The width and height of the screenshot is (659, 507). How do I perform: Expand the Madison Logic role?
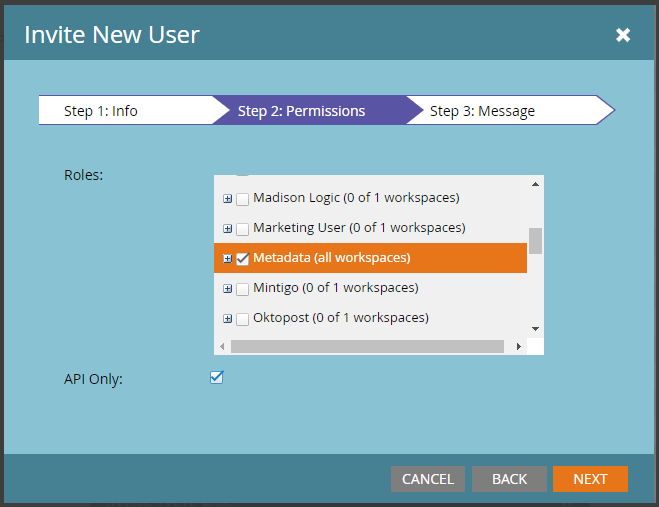point(228,199)
